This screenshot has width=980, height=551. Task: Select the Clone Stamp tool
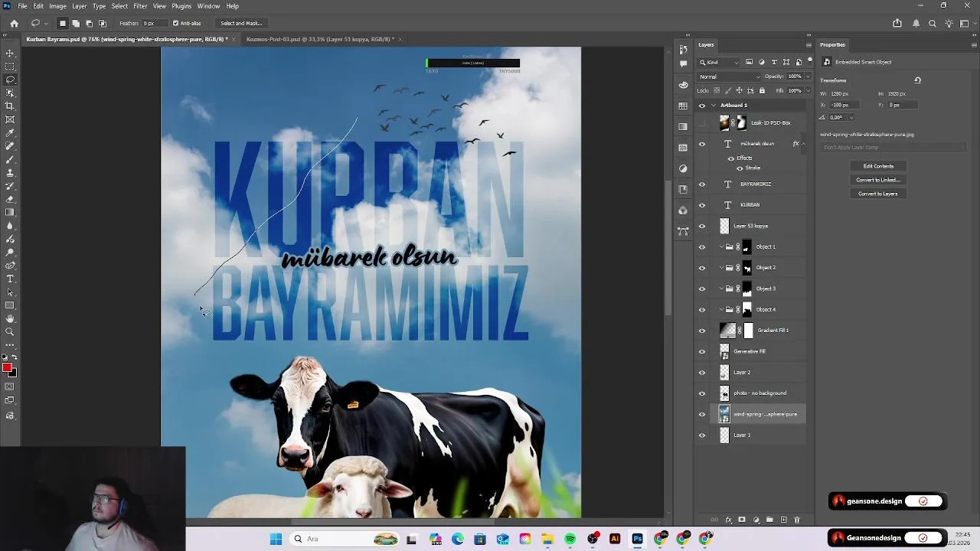point(10,172)
